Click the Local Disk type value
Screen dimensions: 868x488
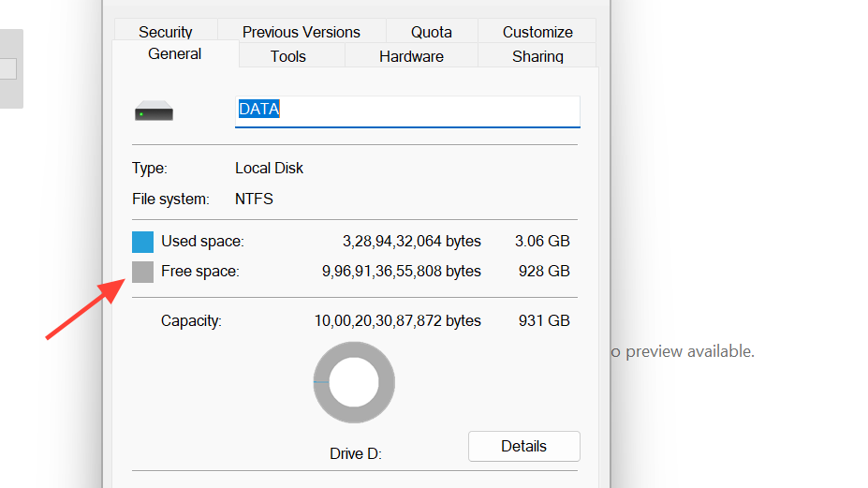(270, 169)
